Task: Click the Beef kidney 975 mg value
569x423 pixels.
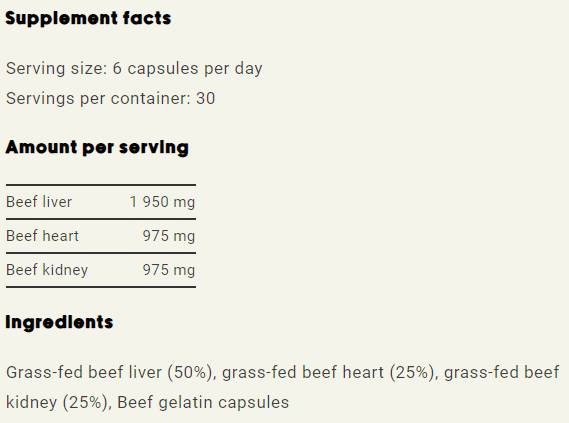Action: 169,270
